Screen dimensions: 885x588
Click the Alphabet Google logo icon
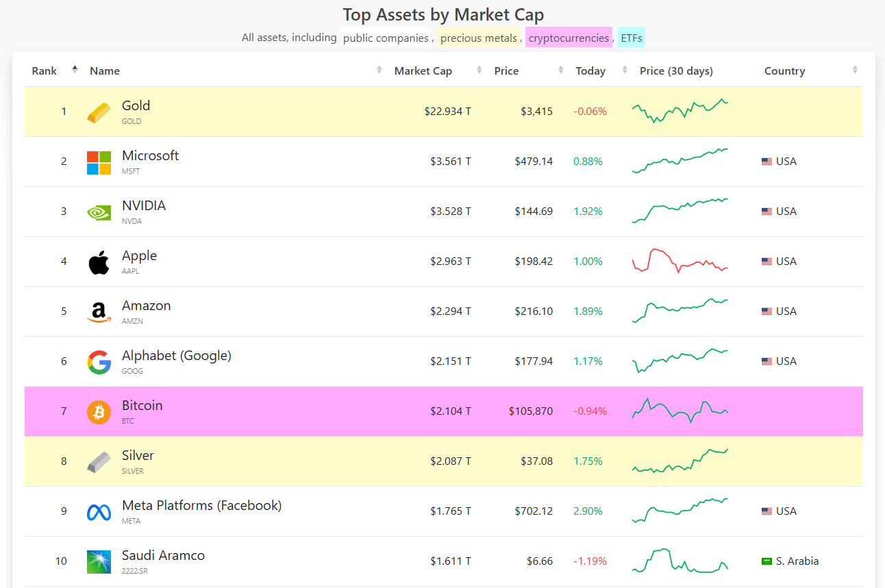99,362
